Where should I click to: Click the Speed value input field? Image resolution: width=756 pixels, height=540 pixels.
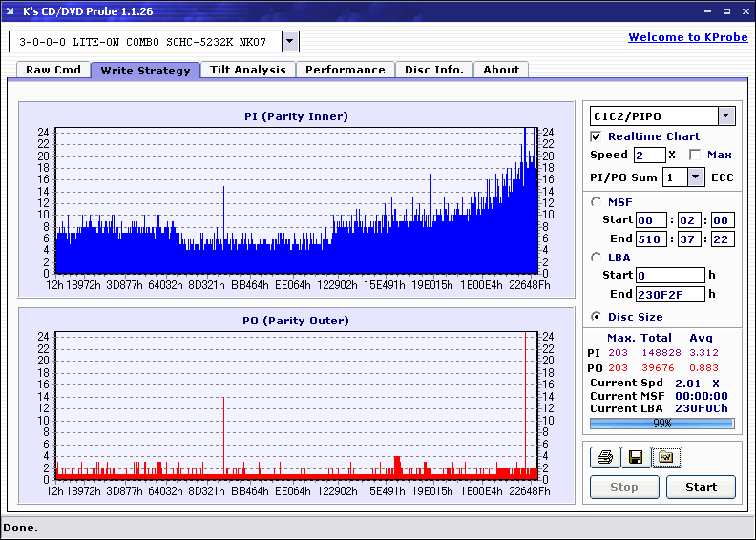point(649,155)
